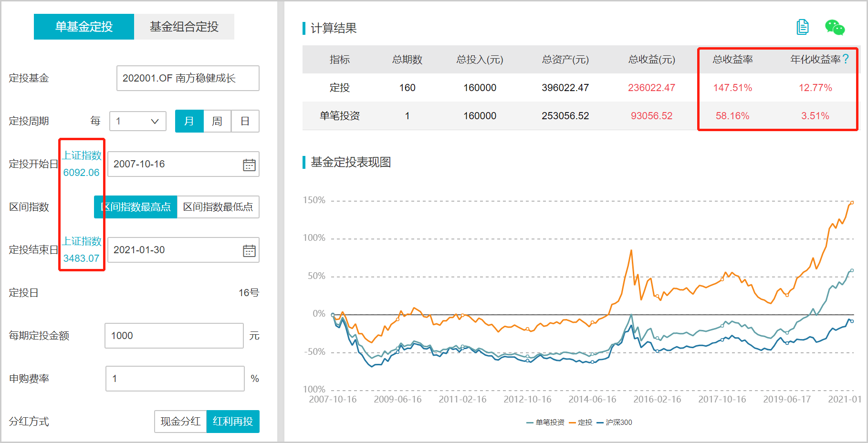Click the 定投 total return 147.51% cell
Screen dimensions: 868x443
tap(732, 88)
